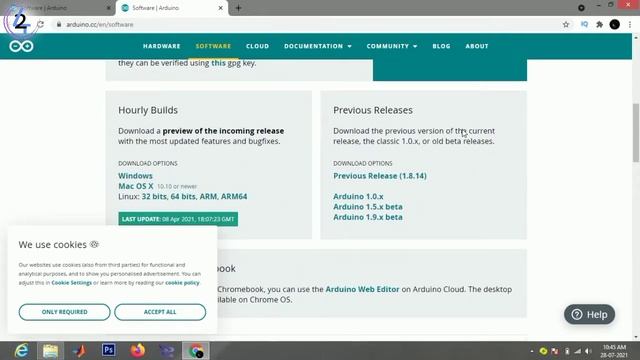This screenshot has width=640, height=360.
Task: Open network signal tray icon
Action: 578,351
